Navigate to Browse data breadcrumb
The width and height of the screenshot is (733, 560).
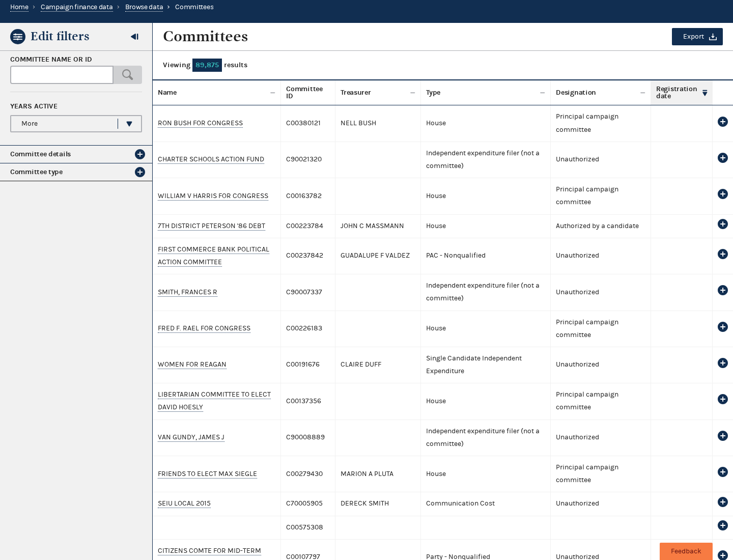point(144,7)
